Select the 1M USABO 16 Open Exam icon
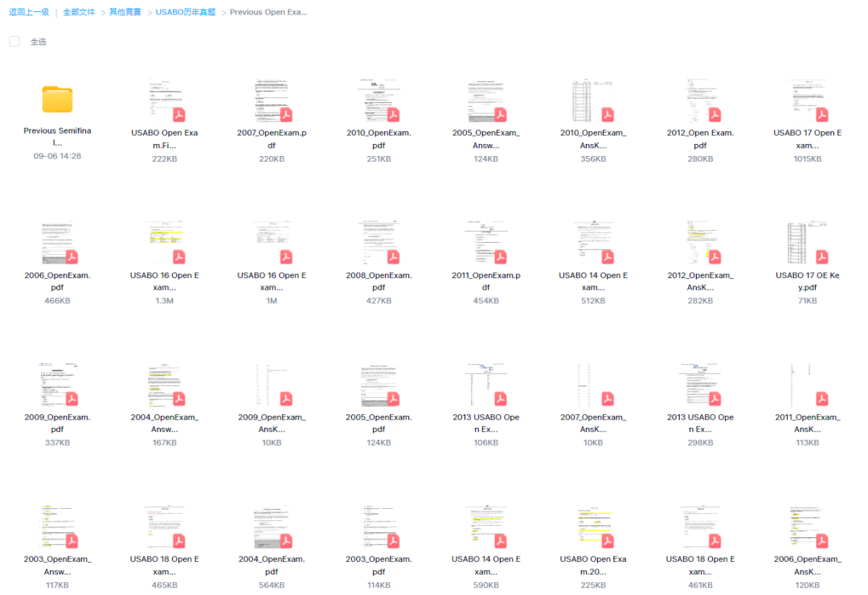Viewport: 868px width, 595px height. [x=272, y=243]
